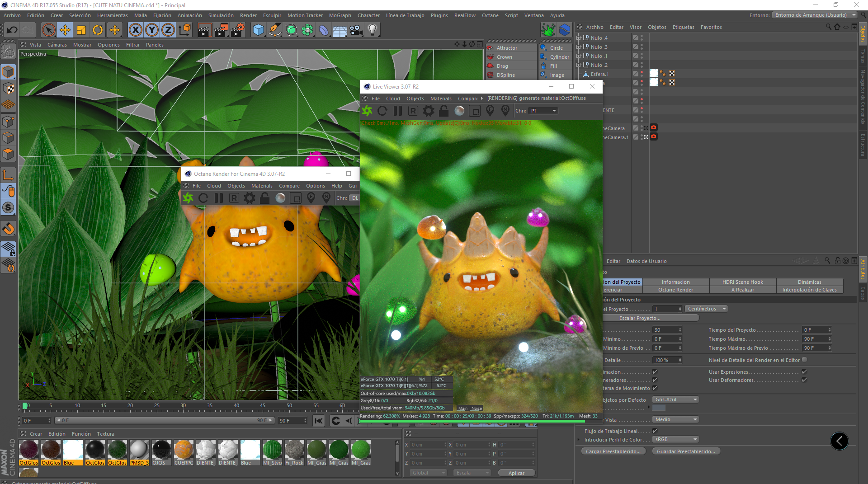Open the Chn PT channel dropdown

pyautogui.click(x=543, y=111)
